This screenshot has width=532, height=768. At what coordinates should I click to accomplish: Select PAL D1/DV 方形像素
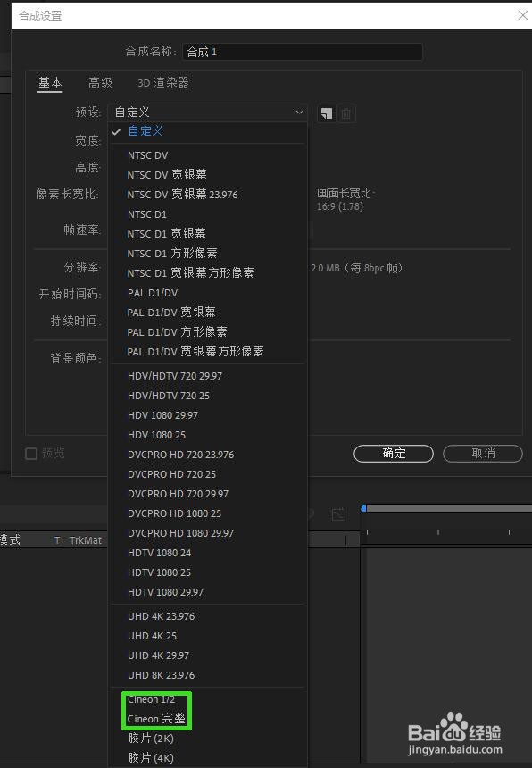208,332
